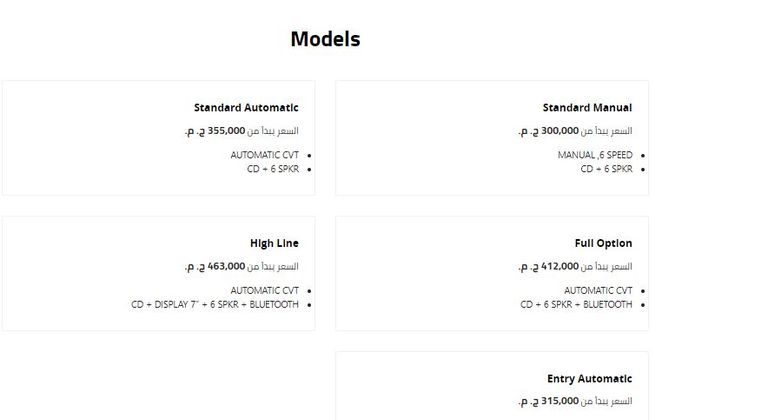This screenshot has height=420, width=768.
Task: Open the Full Option model title
Action: tap(603, 243)
